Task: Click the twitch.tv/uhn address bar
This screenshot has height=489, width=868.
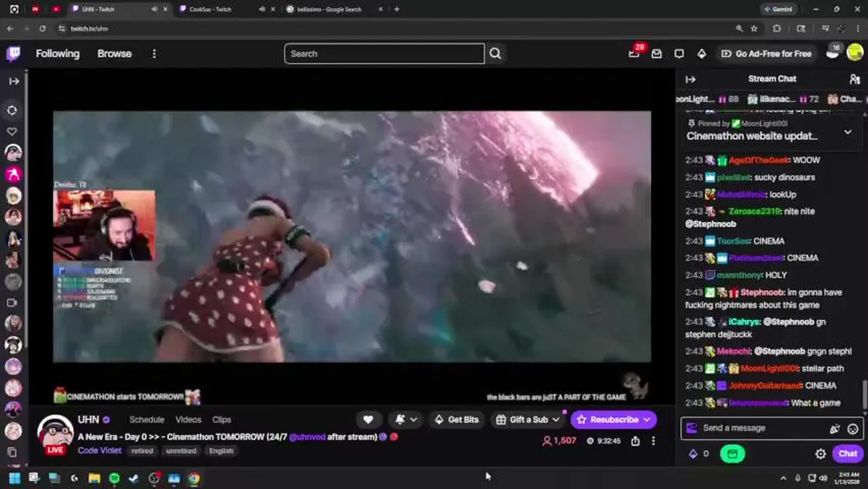Action: click(x=394, y=29)
